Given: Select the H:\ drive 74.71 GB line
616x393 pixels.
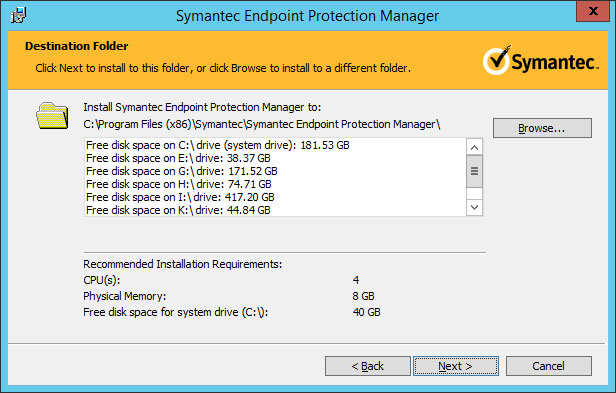Looking at the screenshot, I should [179, 184].
